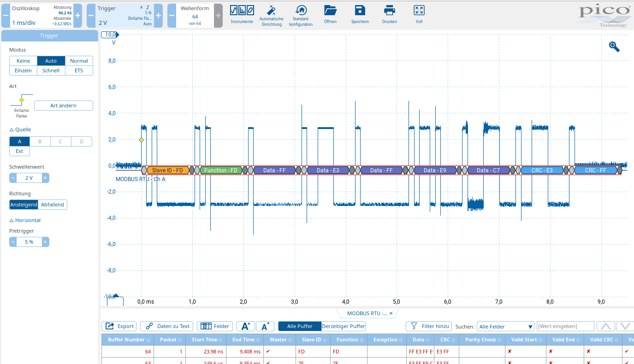Export the decoded data table

(119, 326)
